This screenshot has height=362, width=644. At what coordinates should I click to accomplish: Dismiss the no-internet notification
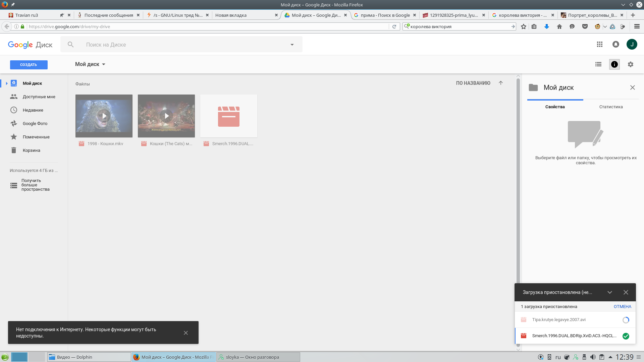coord(186,333)
